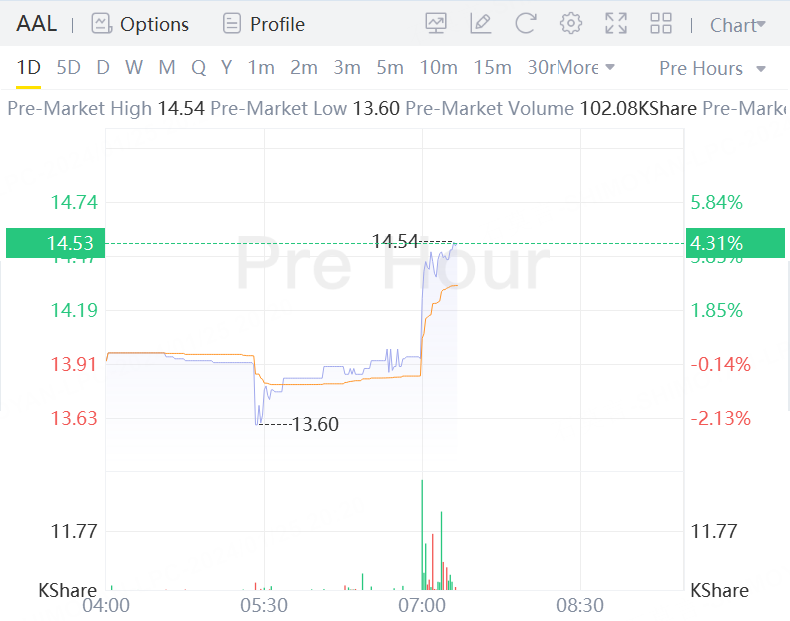Click the Profile document icon

point(232,24)
